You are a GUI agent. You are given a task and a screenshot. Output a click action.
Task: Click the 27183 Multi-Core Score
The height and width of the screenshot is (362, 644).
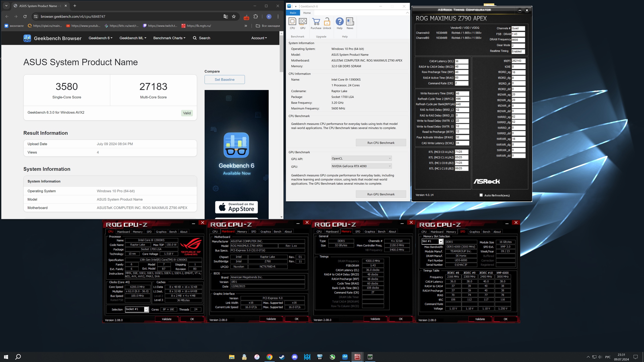[153, 87]
